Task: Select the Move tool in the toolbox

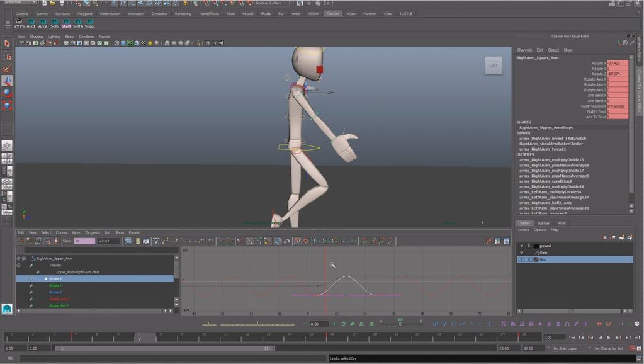Action: (8, 79)
